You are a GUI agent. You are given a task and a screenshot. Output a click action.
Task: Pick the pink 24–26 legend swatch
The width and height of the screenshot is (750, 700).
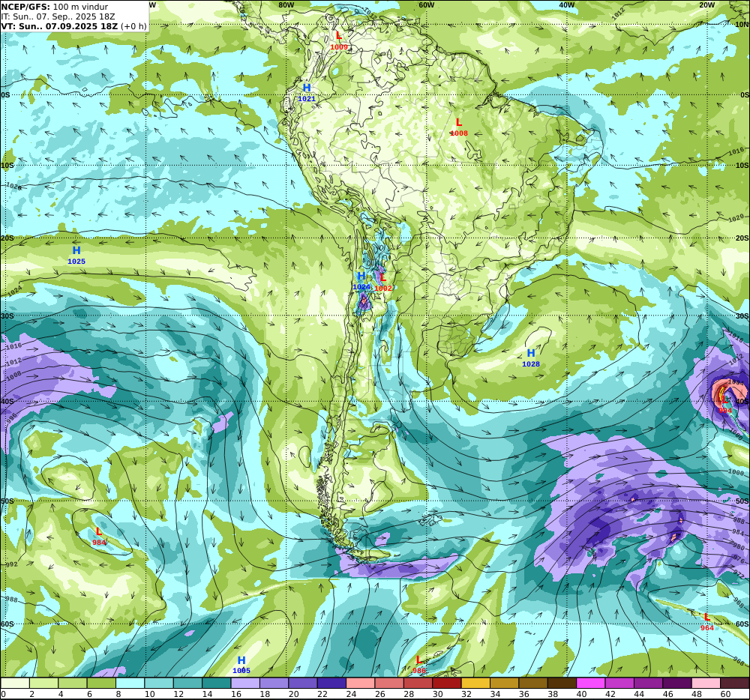[x=361, y=684]
